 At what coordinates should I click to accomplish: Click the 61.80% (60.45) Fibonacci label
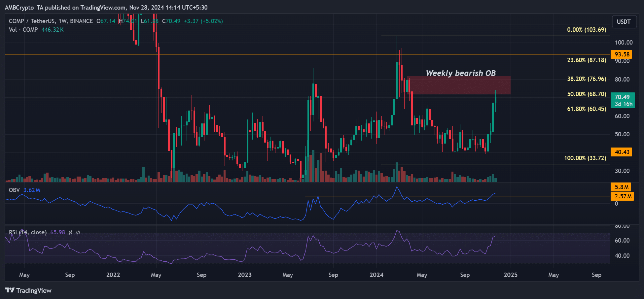587,109
